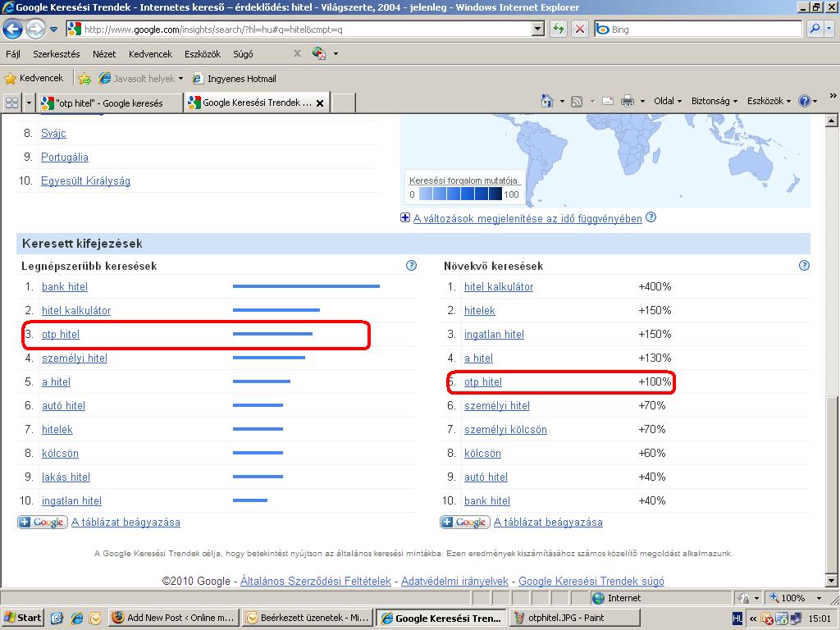Click help icon beside Legnépszerűbb keresések heading
This screenshot has height=630, width=840.
point(411,266)
